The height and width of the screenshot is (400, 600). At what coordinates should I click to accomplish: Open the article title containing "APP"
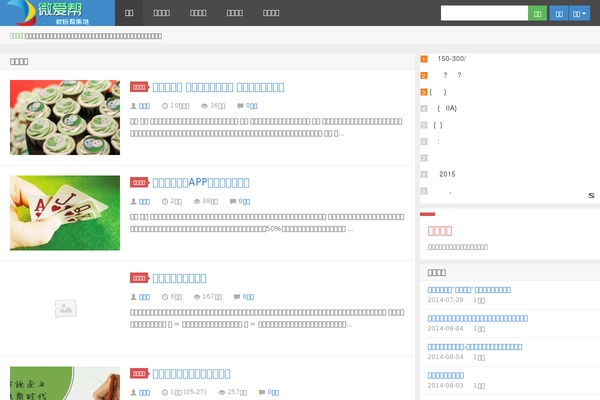(200, 182)
